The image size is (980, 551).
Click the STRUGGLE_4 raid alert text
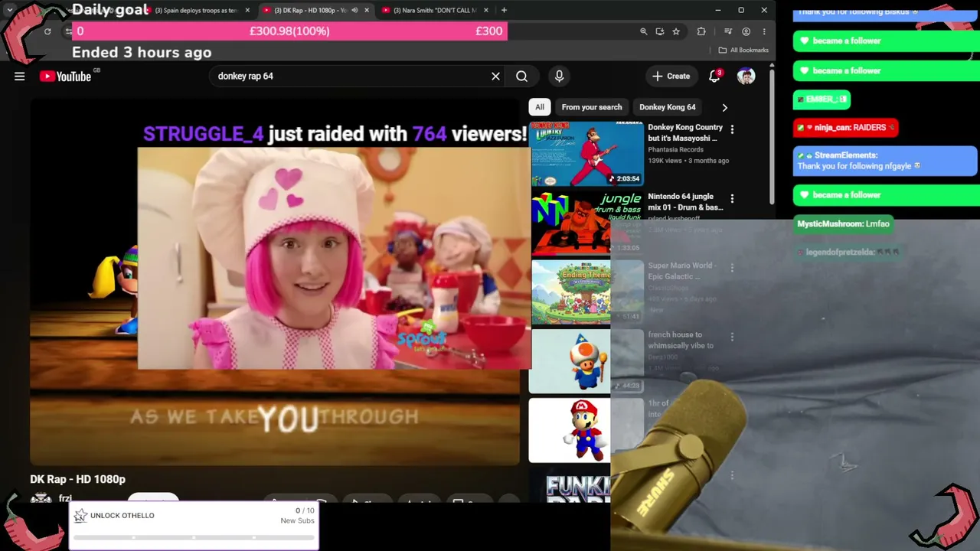pyautogui.click(x=335, y=134)
